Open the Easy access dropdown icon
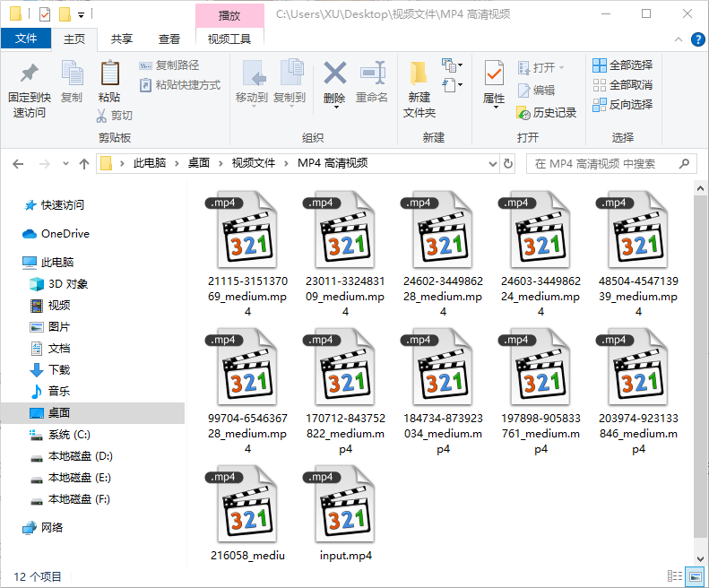 [452, 85]
